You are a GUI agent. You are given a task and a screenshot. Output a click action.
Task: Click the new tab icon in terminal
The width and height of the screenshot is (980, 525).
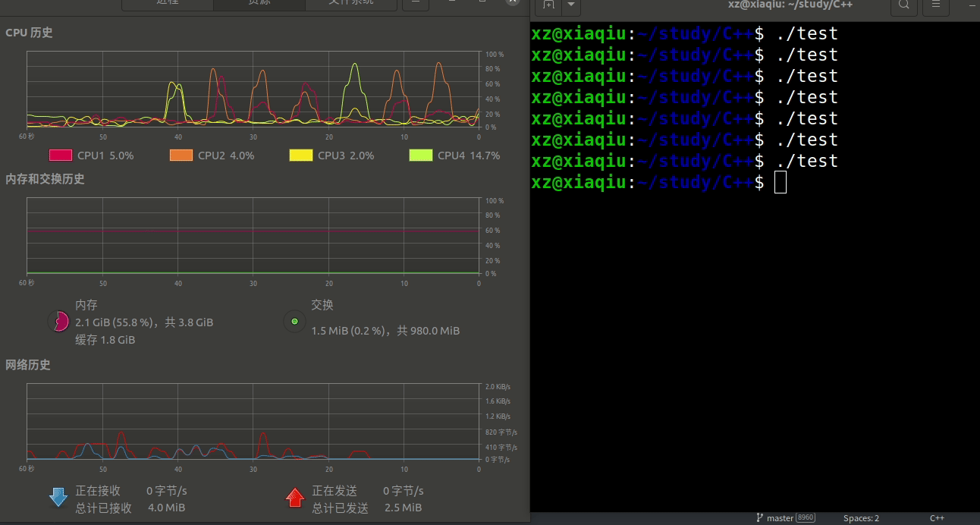pos(548,5)
